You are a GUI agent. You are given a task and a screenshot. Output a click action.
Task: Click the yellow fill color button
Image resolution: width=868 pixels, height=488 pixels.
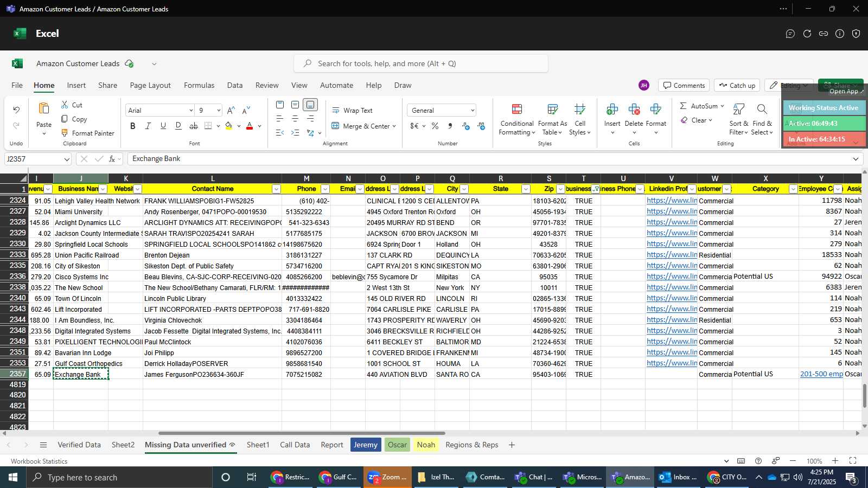coord(229,126)
